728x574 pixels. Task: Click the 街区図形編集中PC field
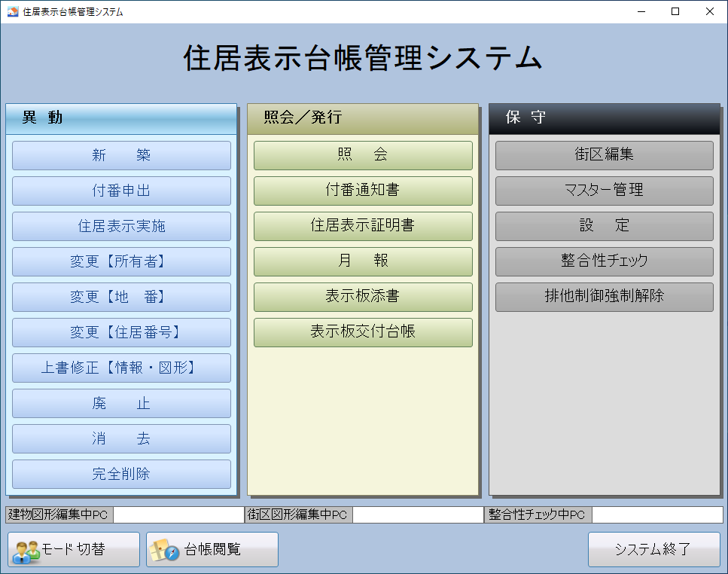(419, 514)
